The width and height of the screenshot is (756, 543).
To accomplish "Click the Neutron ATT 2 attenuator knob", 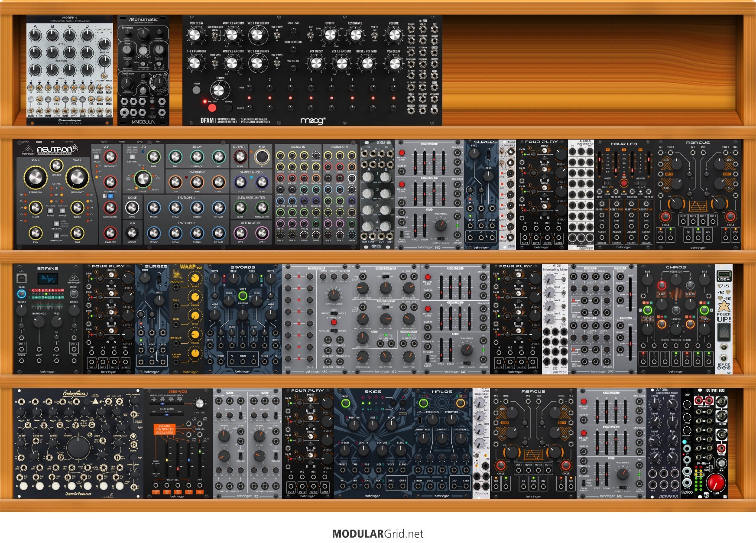I will [262, 233].
